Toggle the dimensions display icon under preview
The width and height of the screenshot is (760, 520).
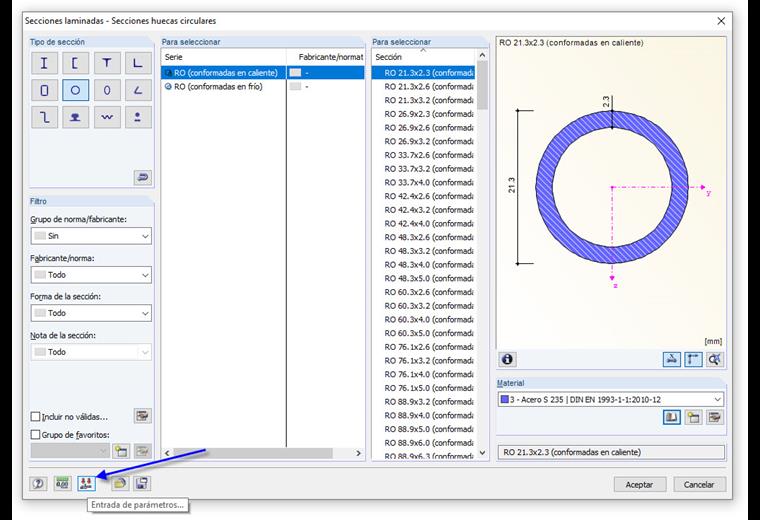693,359
